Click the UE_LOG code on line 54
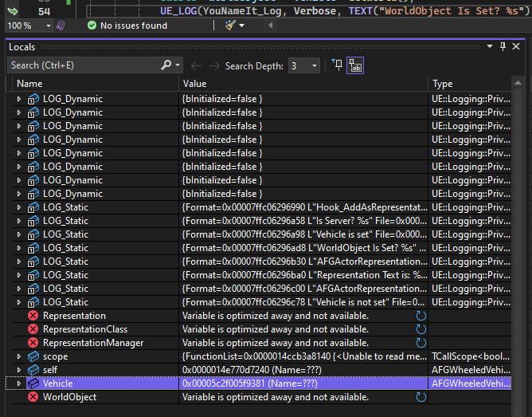 pos(345,11)
